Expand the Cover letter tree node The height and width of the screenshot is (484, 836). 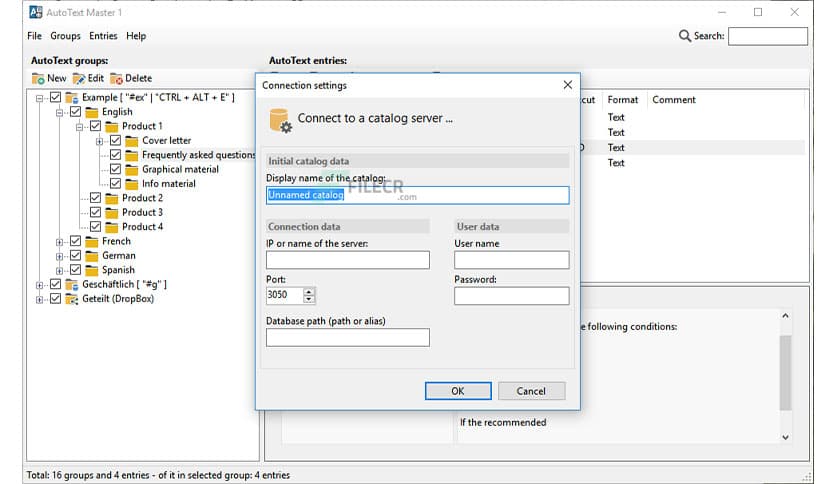point(100,141)
